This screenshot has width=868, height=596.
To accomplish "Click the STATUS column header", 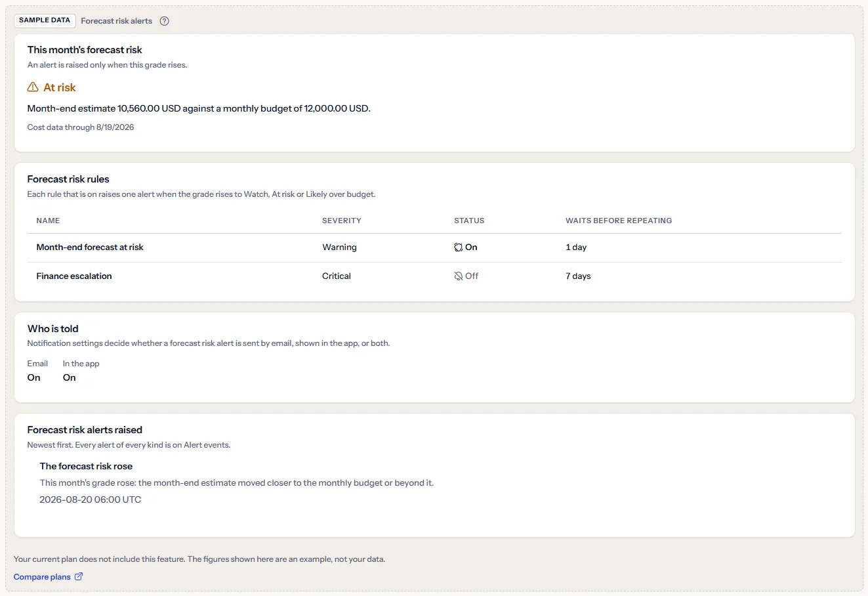I will click(x=469, y=221).
